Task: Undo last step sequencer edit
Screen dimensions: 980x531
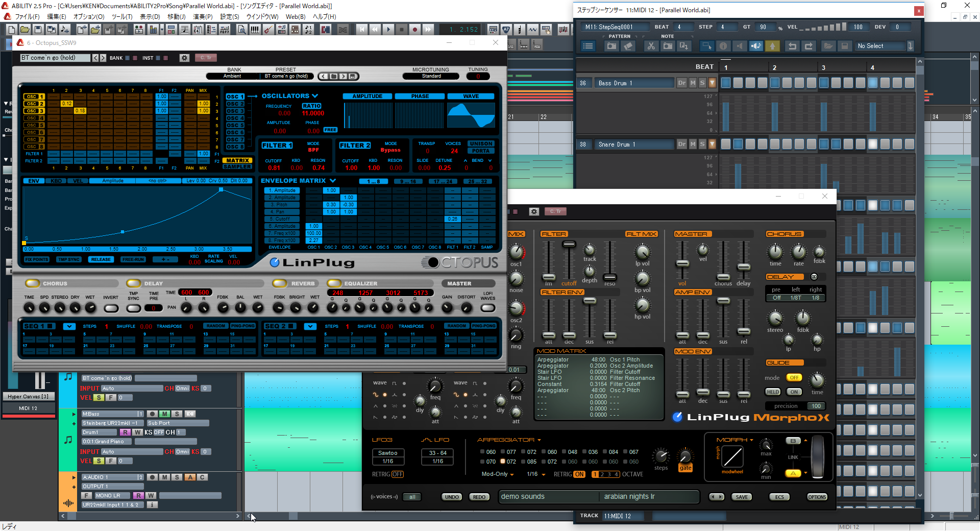Action: 792,46
